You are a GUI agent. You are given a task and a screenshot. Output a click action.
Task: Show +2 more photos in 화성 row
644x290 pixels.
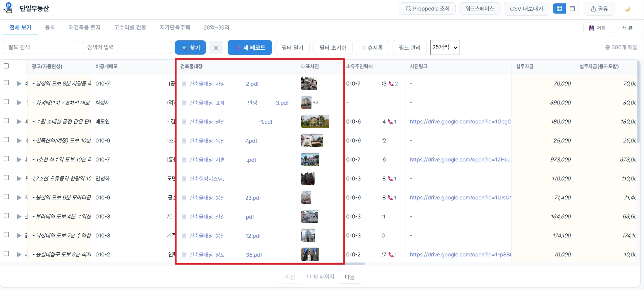tap(316, 102)
